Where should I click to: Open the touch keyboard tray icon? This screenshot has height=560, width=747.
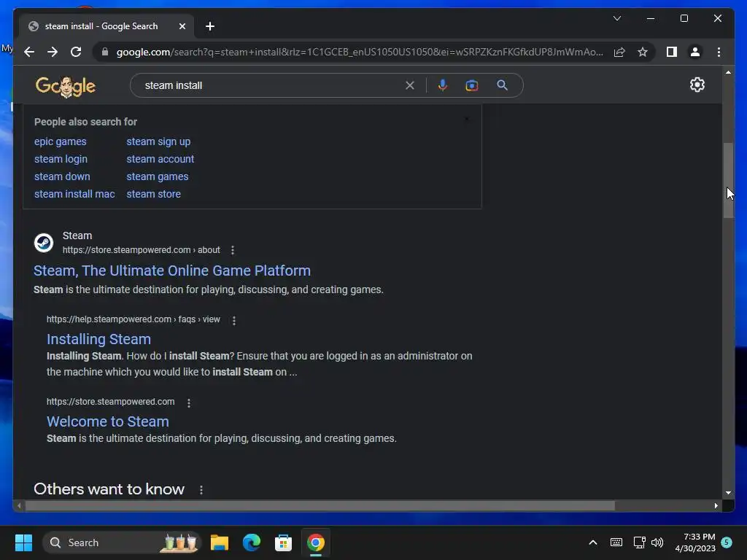tap(616, 542)
